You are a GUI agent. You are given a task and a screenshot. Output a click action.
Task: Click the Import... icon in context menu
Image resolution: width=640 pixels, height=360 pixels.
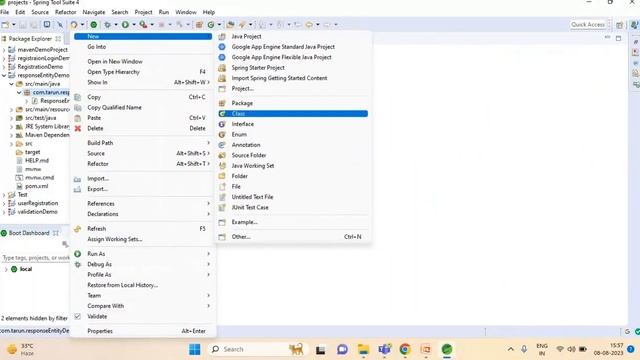click(78, 179)
